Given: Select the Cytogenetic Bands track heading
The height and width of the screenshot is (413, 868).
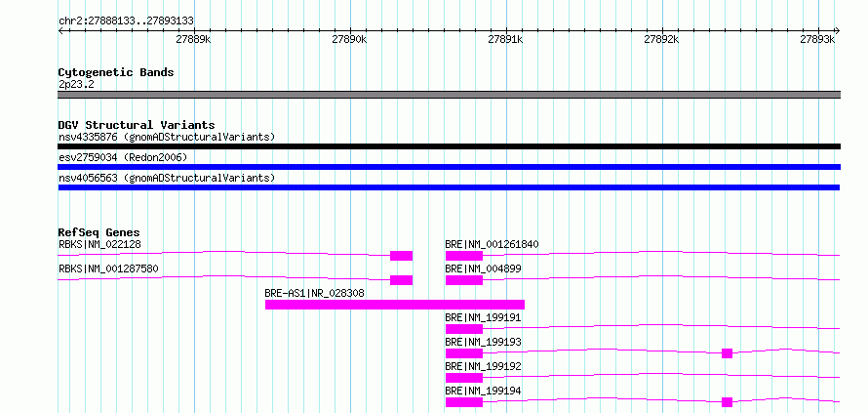Looking at the screenshot, I should pyautogui.click(x=116, y=72).
